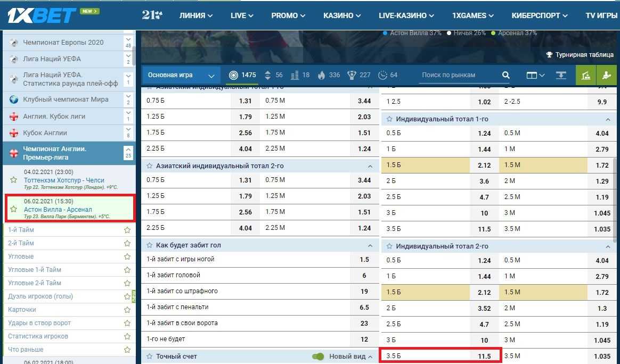Star the 2-й Тайм sidebar item
The height and width of the screenshot is (364, 620).
pyautogui.click(x=127, y=243)
